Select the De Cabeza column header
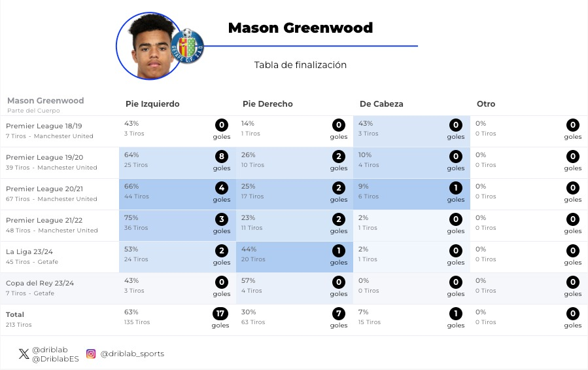Viewport: 588px width, 370px height. coord(381,104)
